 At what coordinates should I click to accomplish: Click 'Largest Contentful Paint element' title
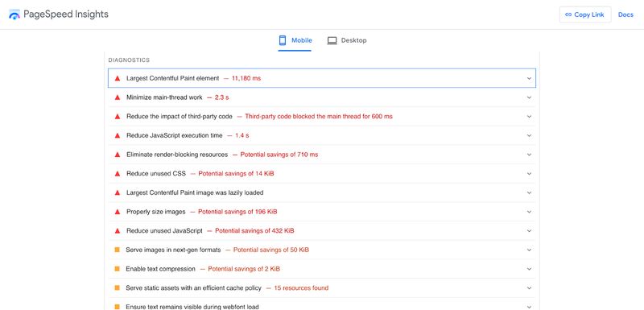(x=173, y=78)
